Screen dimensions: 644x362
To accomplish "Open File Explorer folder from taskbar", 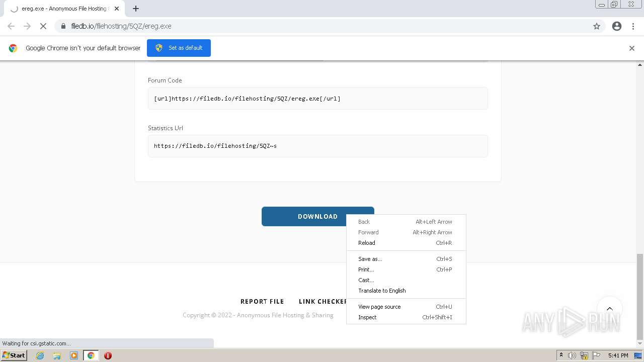I will click(x=57, y=355).
